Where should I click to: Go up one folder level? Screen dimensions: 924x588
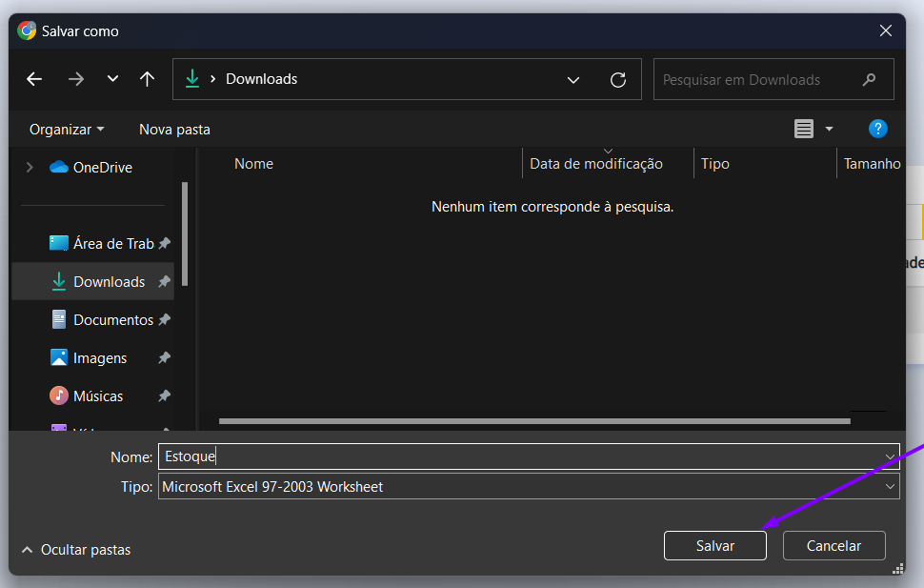[147, 79]
